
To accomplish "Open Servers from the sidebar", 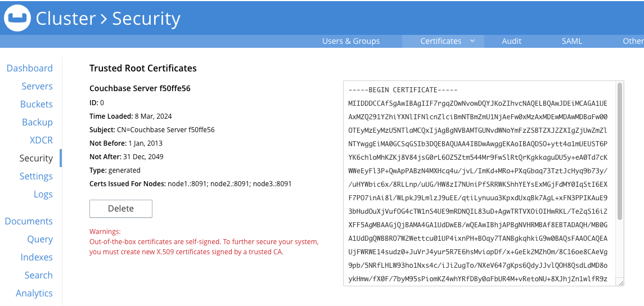I will 37,86.
